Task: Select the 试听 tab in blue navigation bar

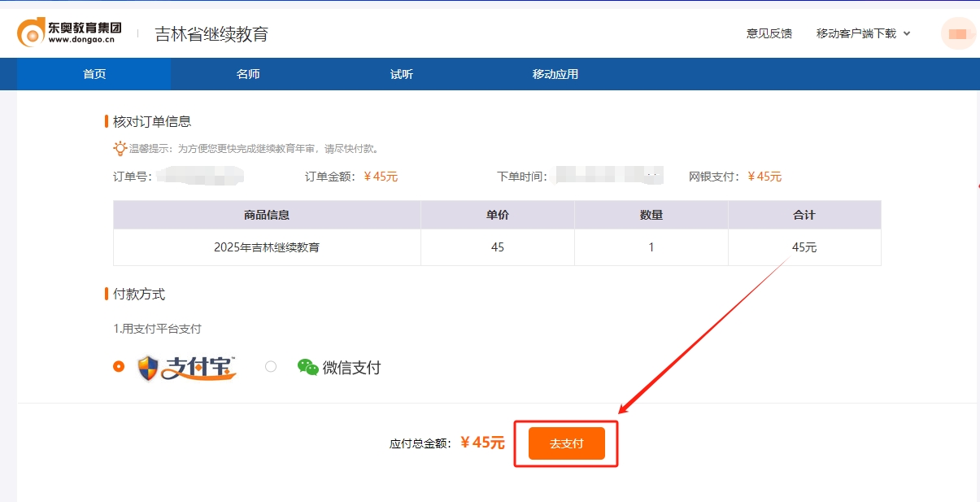Action: point(400,73)
